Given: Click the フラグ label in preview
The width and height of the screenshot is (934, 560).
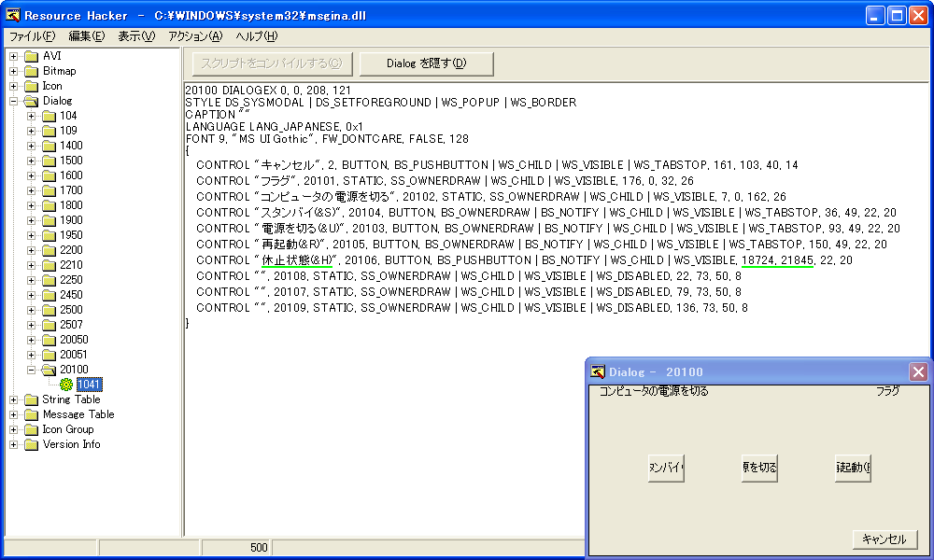Looking at the screenshot, I should (887, 391).
